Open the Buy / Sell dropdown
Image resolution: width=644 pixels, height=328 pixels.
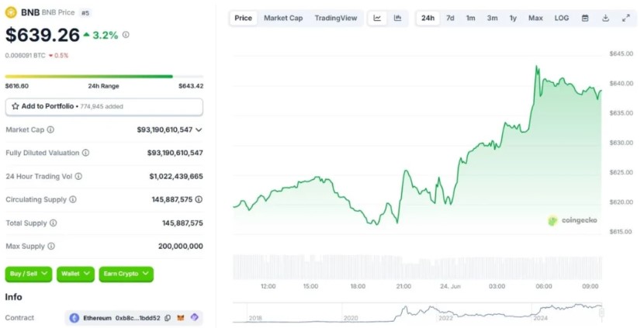pyautogui.click(x=29, y=274)
